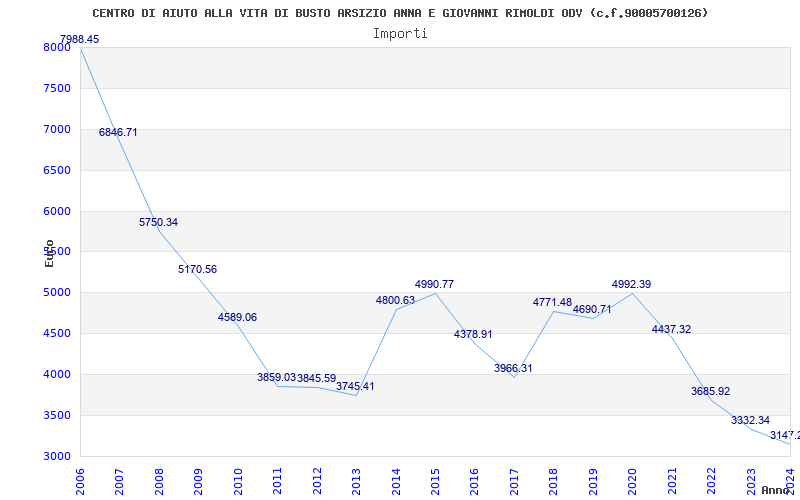Click the Importi chart subtitle
This screenshot has width=800, height=500.
click(400, 34)
